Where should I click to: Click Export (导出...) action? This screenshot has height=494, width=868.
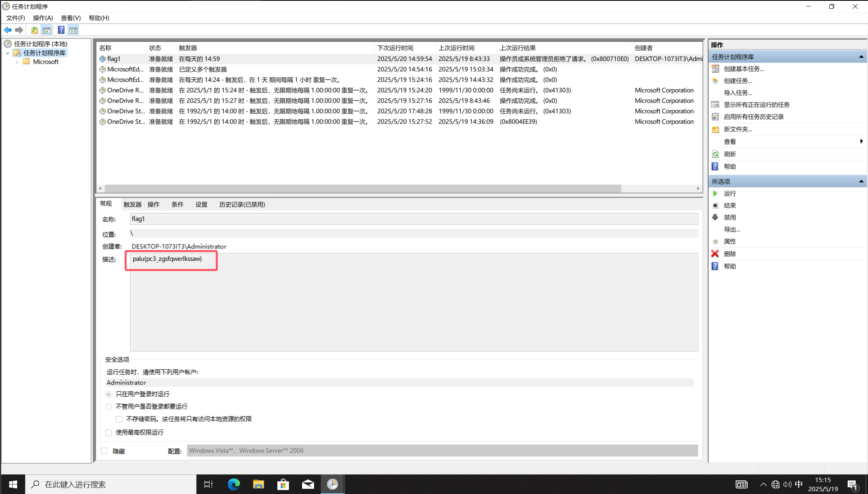click(x=732, y=230)
